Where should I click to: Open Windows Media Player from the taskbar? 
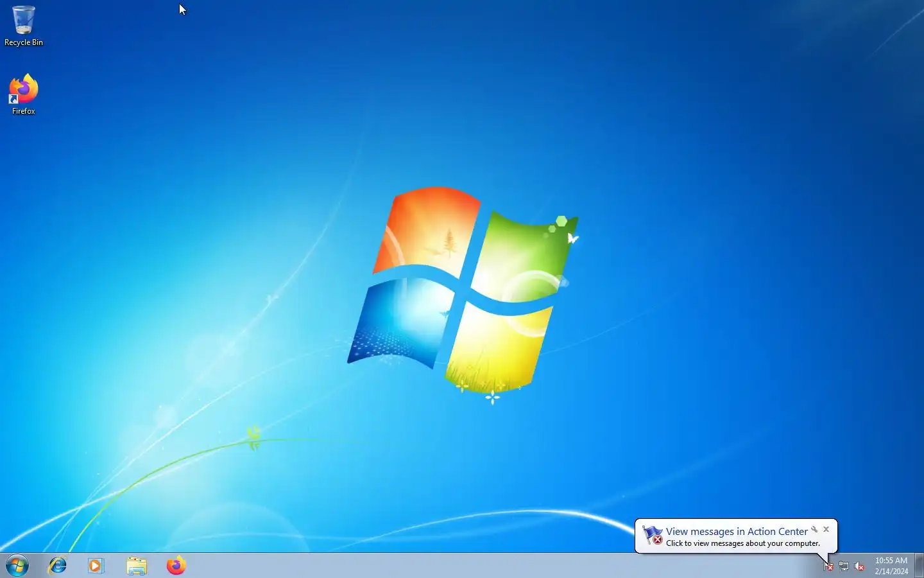tap(96, 566)
